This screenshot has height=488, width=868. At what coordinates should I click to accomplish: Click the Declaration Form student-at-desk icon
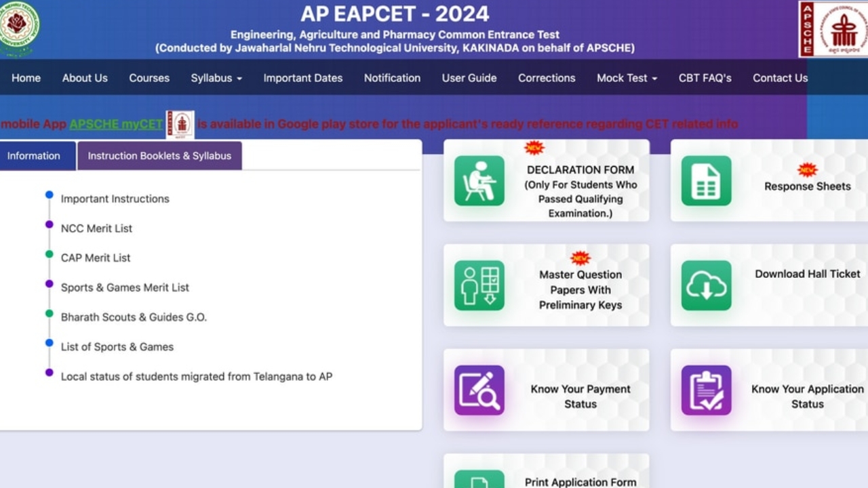479,181
